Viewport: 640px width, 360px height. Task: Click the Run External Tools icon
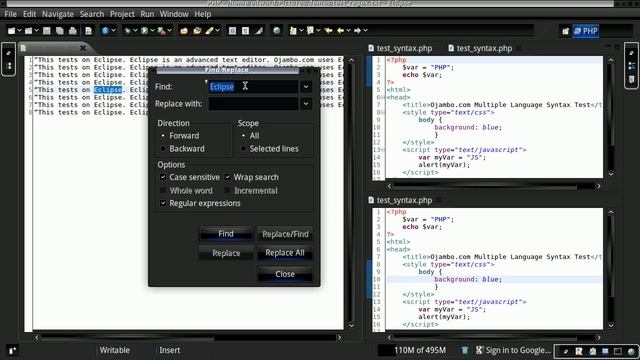pos(161,31)
